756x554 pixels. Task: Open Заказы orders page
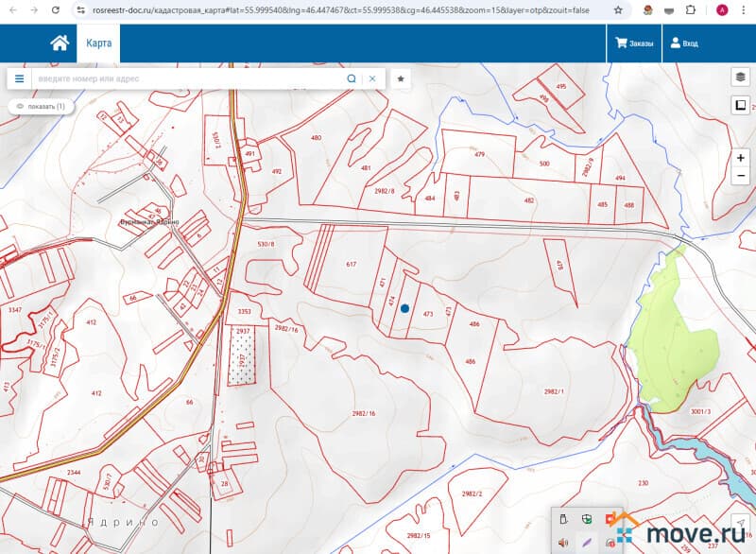pos(634,43)
